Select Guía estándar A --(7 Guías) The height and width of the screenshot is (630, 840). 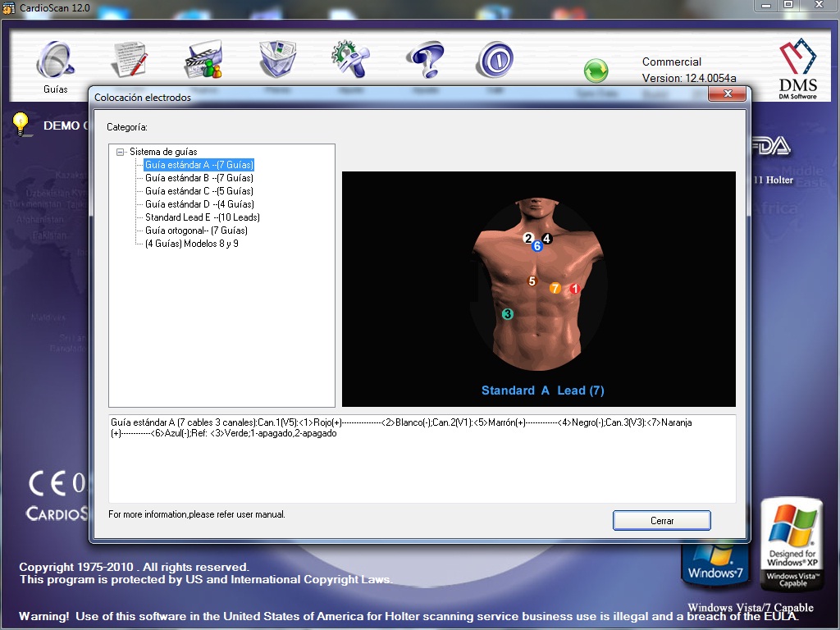pos(199,165)
